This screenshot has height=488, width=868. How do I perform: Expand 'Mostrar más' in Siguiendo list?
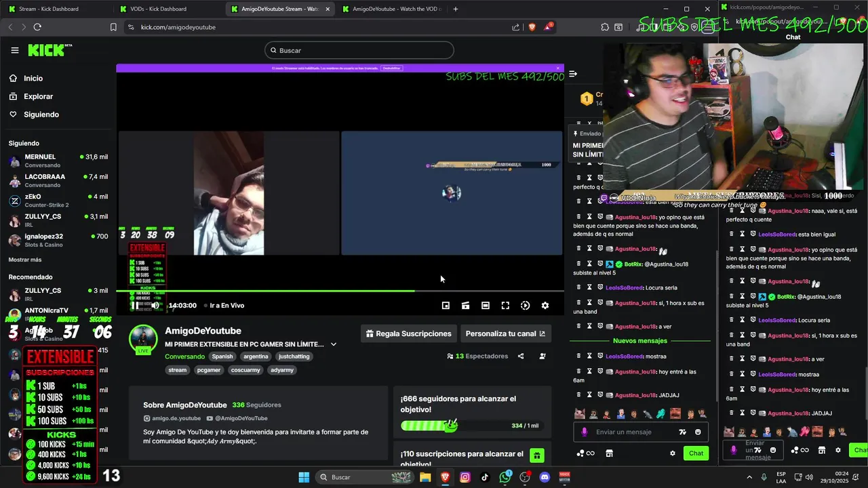click(25, 260)
